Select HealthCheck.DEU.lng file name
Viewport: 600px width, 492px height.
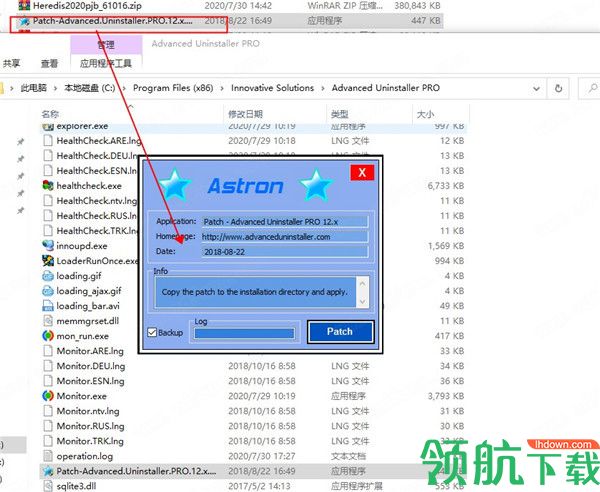coord(97,156)
